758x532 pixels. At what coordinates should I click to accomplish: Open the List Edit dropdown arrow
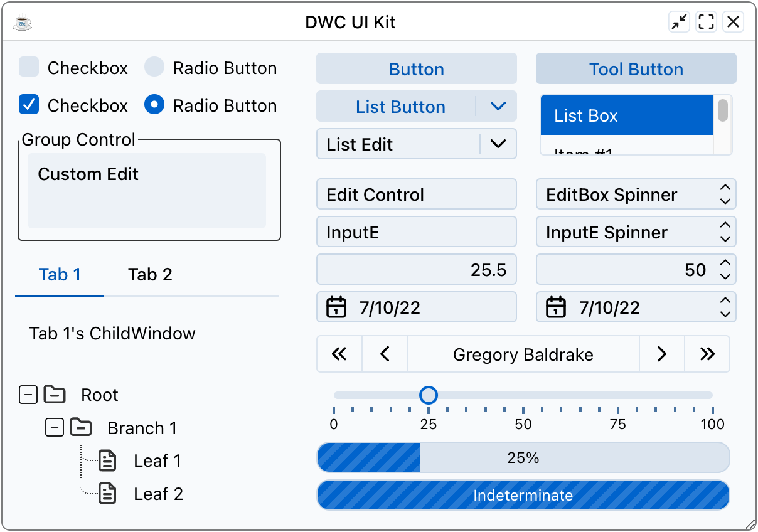[x=498, y=144]
